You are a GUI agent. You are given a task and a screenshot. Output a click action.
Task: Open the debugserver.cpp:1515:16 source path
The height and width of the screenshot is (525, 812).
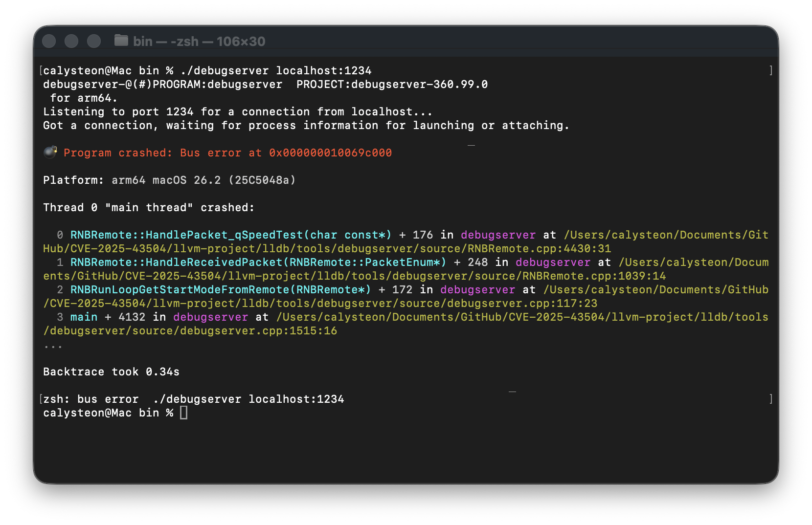(190, 331)
